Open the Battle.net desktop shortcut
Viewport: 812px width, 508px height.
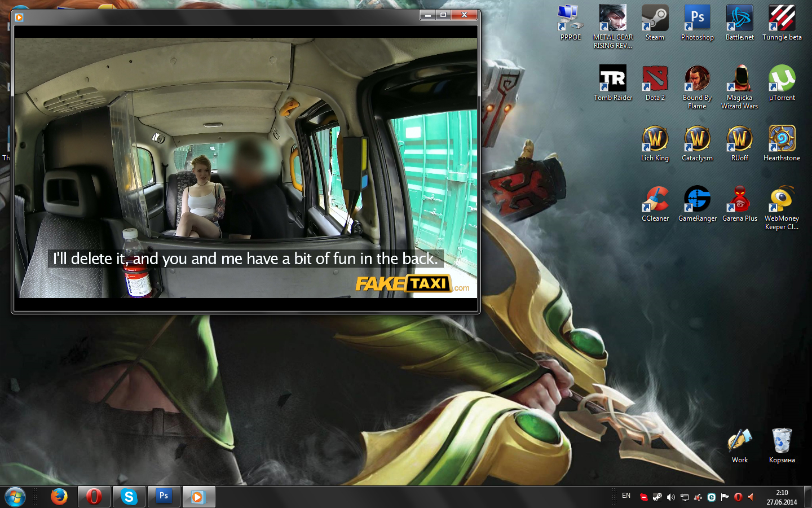739,23
